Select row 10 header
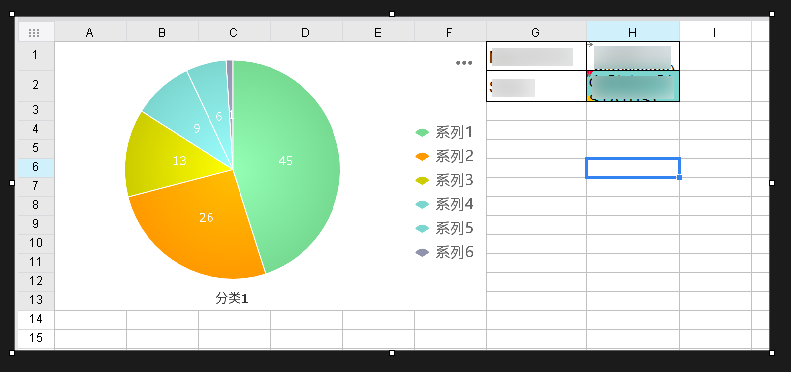Image resolution: width=791 pixels, height=372 pixels. coord(35,244)
